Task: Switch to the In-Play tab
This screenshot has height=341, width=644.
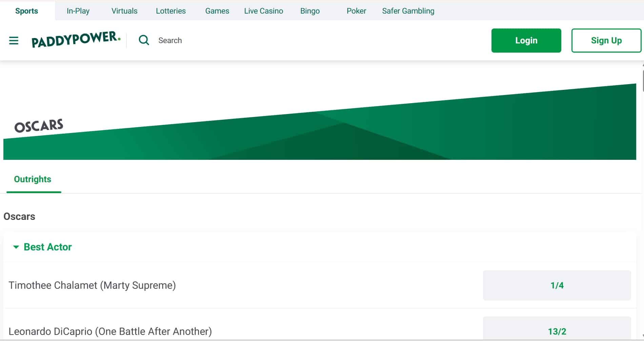Action: click(78, 11)
